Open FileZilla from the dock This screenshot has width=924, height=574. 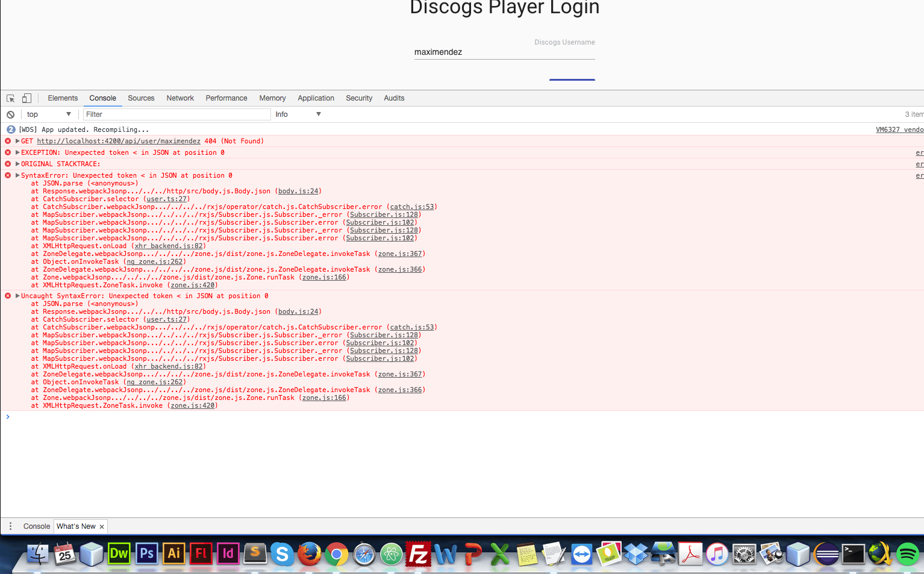(x=419, y=554)
